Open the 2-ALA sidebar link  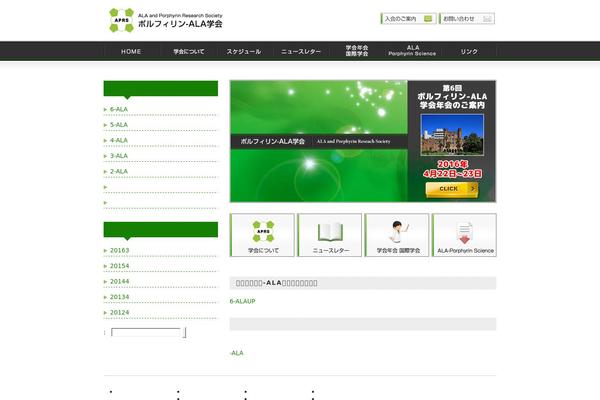point(119,171)
